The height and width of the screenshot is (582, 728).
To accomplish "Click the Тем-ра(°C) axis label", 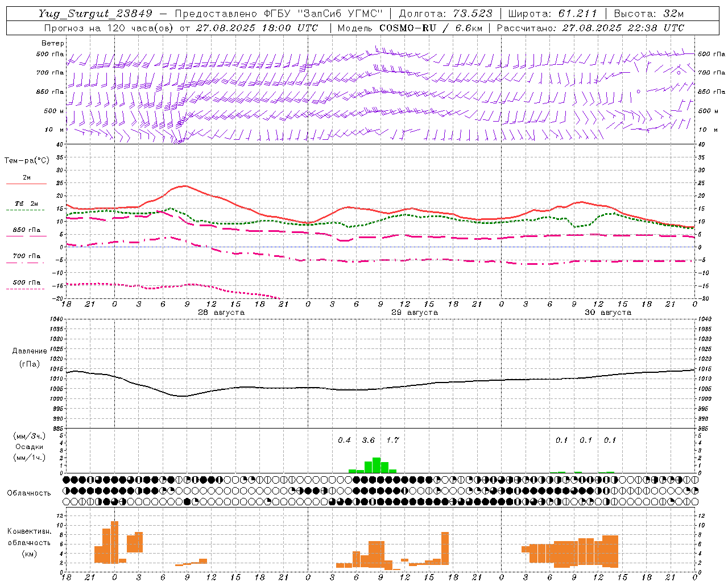I will 27,161.
